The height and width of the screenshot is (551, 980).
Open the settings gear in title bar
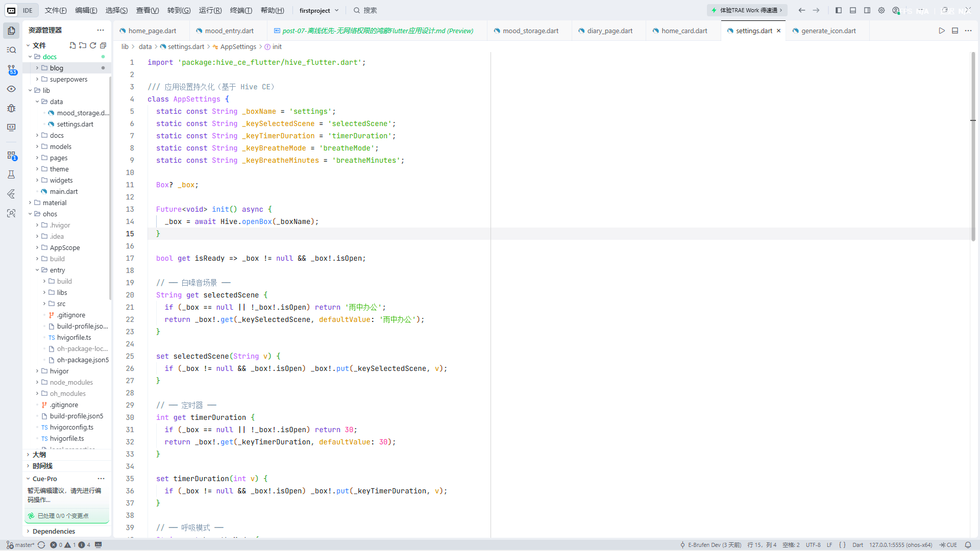[881, 10]
